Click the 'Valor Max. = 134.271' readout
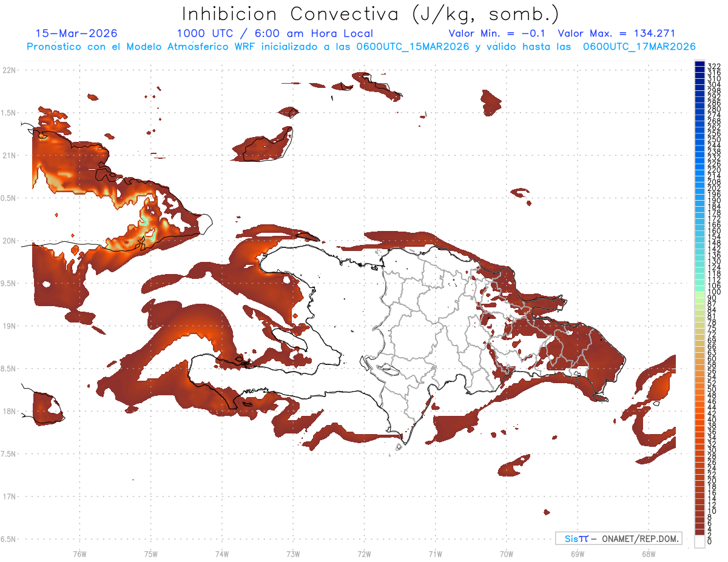Screen dimensions: 728x562 click(x=616, y=33)
